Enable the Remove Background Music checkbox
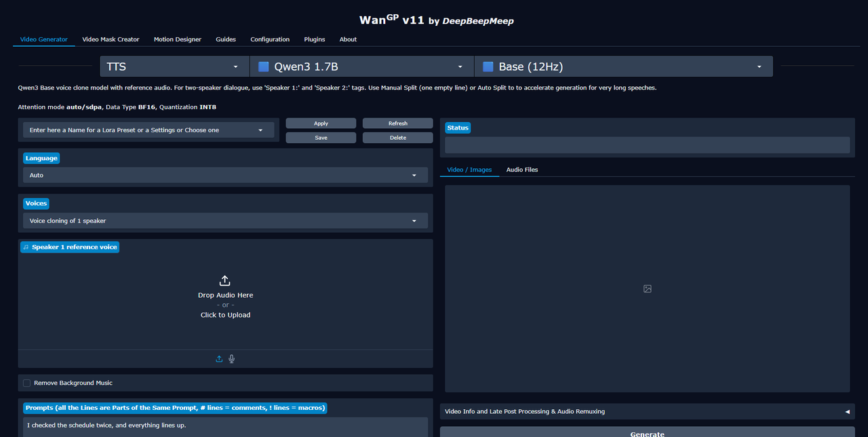This screenshot has height=437, width=868. (26, 383)
